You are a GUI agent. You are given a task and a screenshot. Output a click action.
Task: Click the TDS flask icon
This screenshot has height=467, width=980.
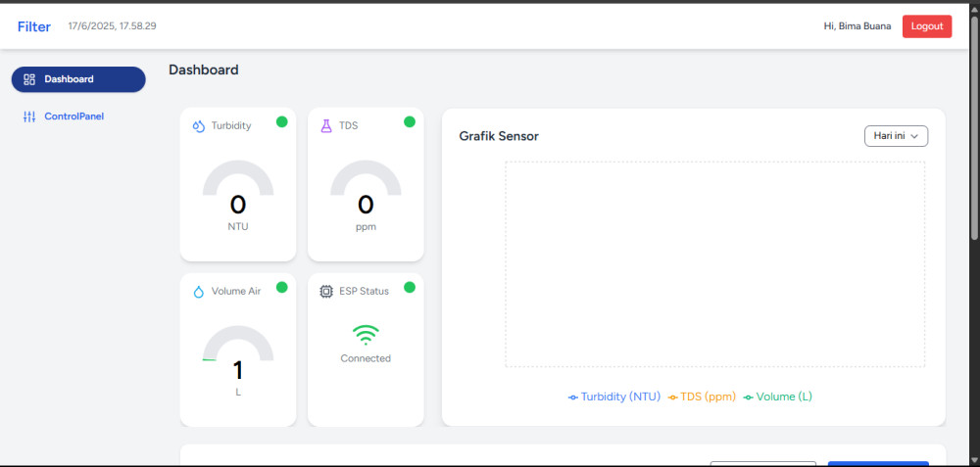tap(326, 126)
